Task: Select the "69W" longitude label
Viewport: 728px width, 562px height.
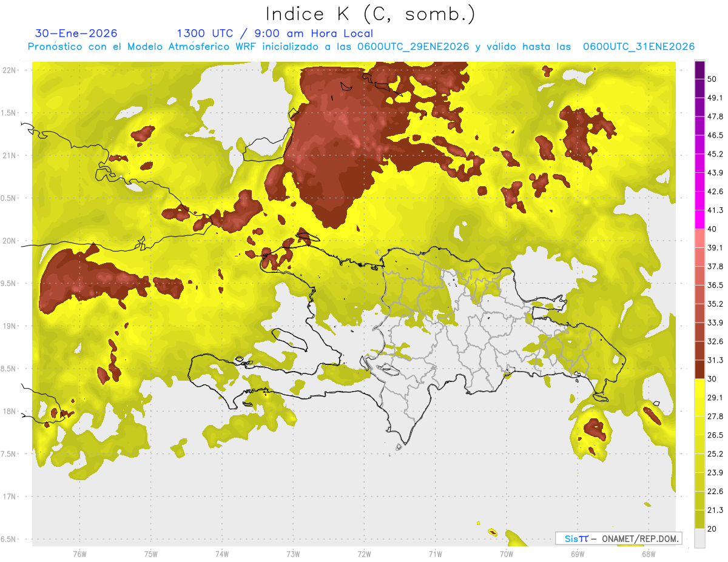Action: [577, 554]
